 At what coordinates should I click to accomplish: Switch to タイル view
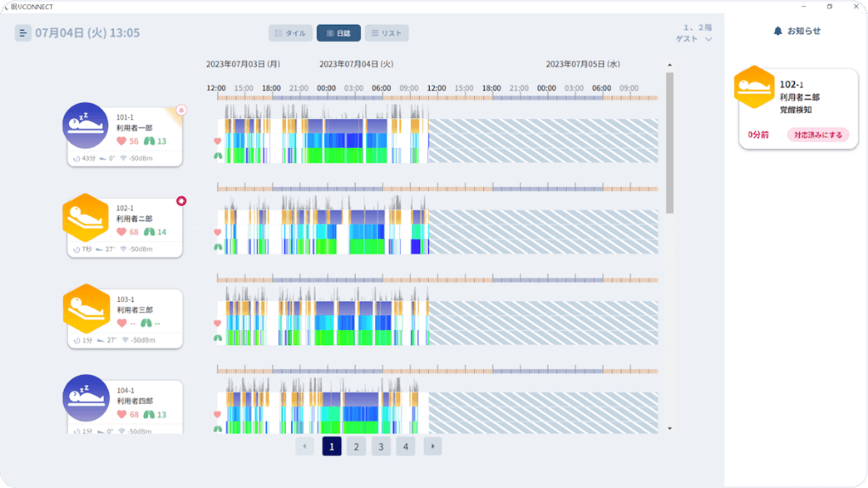[x=290, y=33]
